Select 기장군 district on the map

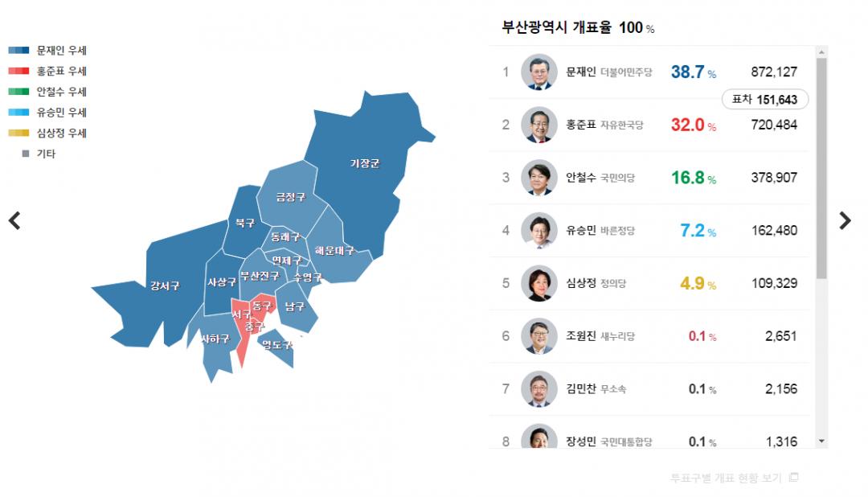coord(363,163)
